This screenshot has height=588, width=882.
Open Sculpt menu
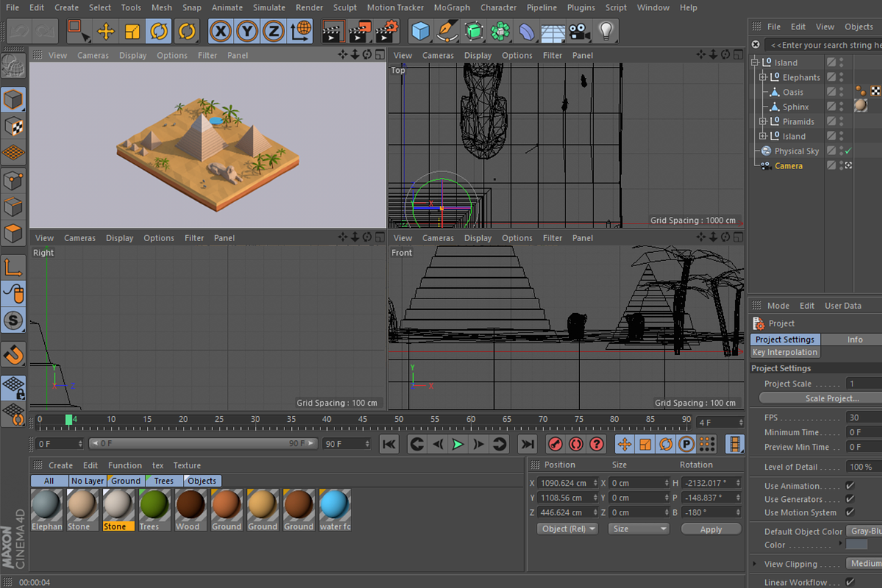point(345,7)
